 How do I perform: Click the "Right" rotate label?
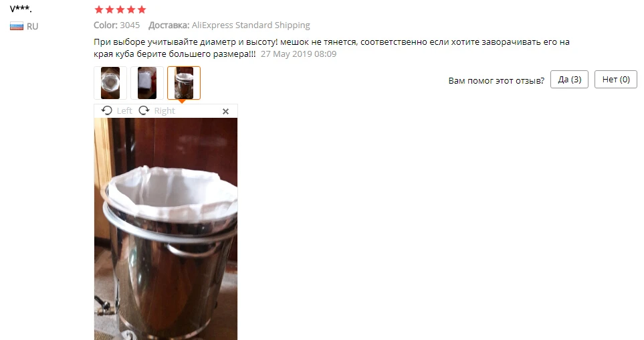165,111
